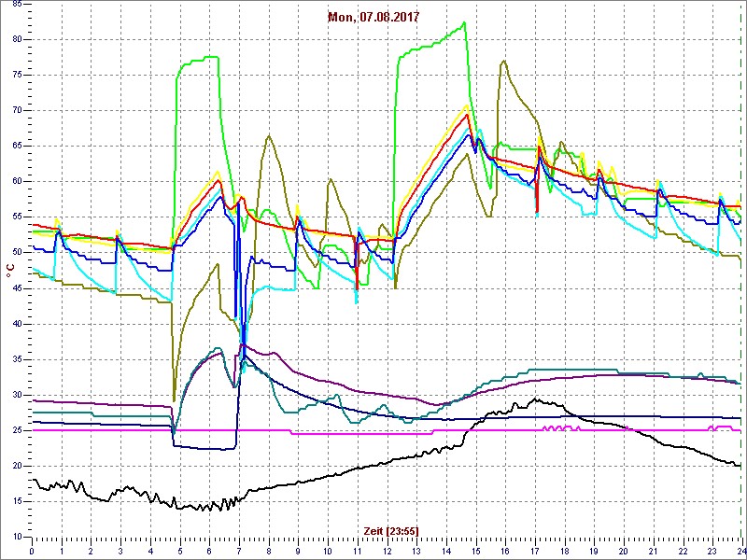
Task: Select the 65 label on the temperature axis
Action: coord(17,147)
